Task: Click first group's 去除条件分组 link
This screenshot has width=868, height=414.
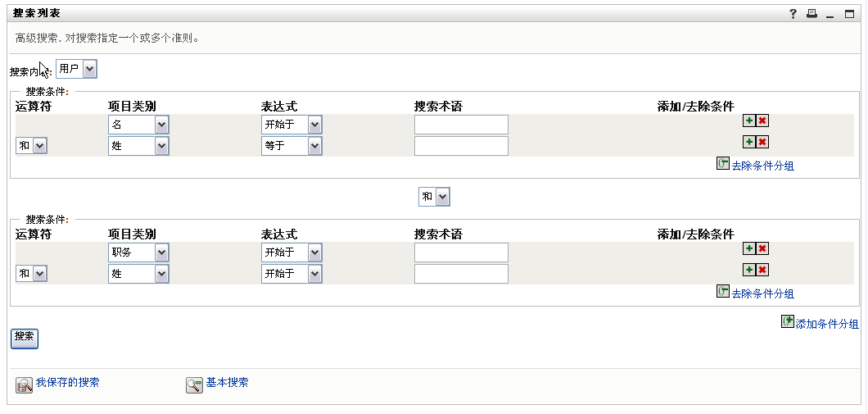Action: 762,166
